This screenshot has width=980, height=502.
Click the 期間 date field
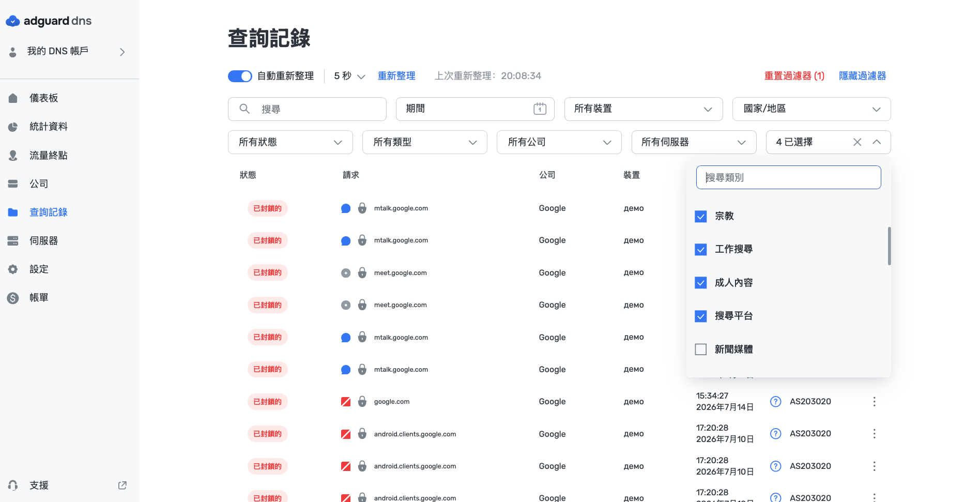(475, 109)
